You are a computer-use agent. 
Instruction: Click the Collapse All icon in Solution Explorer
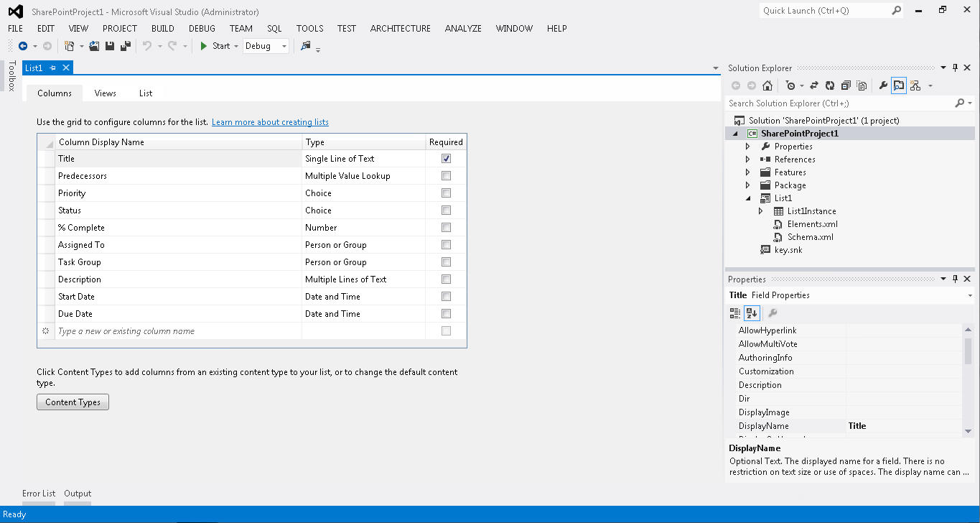846,85
